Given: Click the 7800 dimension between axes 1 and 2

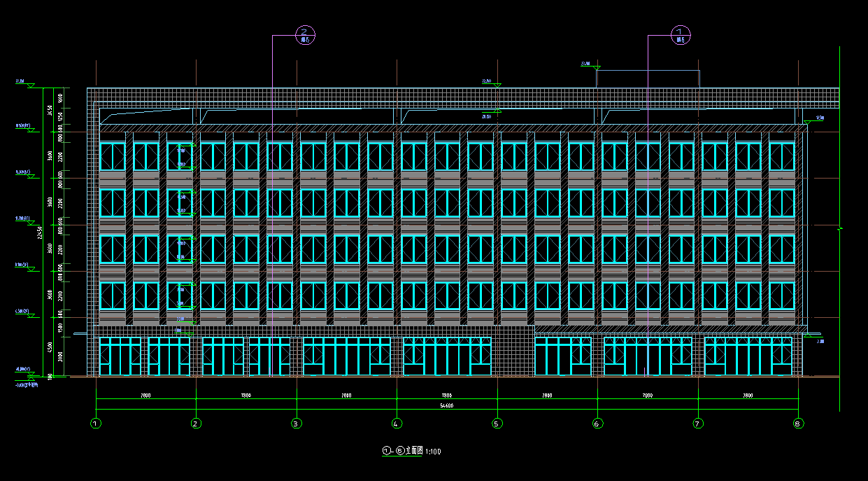Looking at the screenshot, I should coord(145,396).
